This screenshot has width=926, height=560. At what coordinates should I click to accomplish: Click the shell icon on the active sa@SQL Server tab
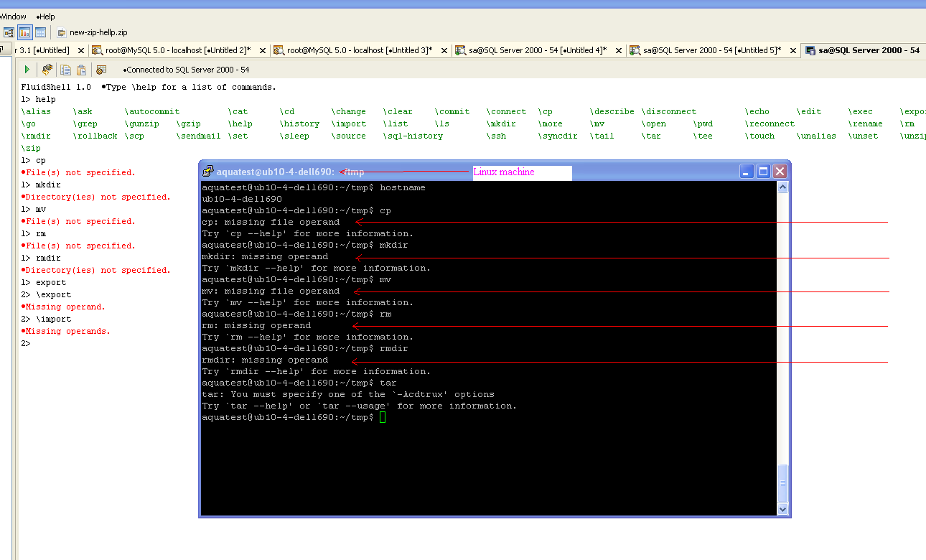tap(810, 50)
